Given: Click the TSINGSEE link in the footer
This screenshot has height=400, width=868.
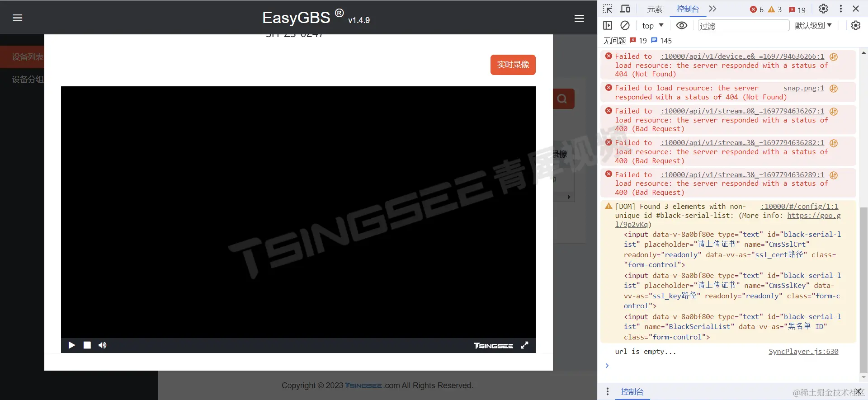Looking at the screenshot, I should tap(363, 386).
